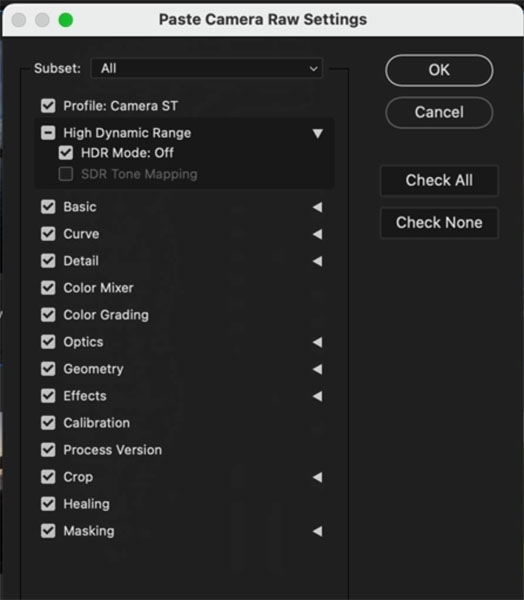Viewport: 524px width, 600px height.
Task: Open the Subset dropdown
Action: [207, 68]
